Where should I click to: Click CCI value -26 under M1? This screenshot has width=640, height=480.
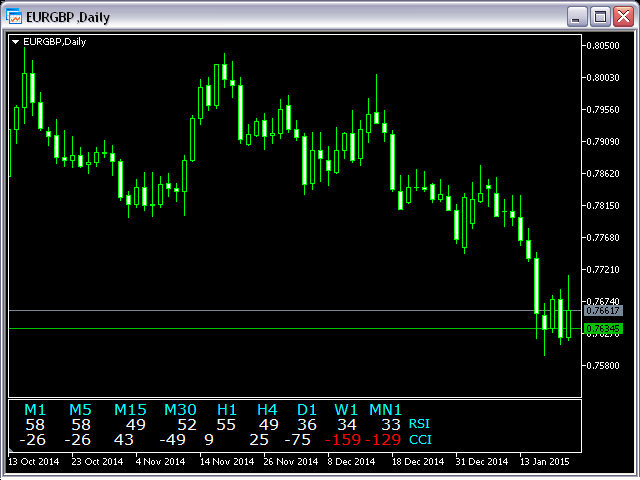click(33, 440)
